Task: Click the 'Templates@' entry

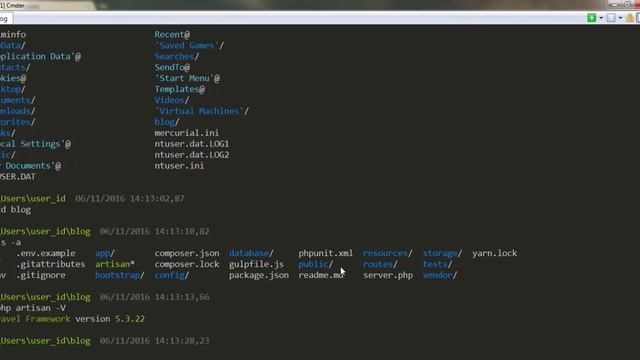Action: click(180, 89)
